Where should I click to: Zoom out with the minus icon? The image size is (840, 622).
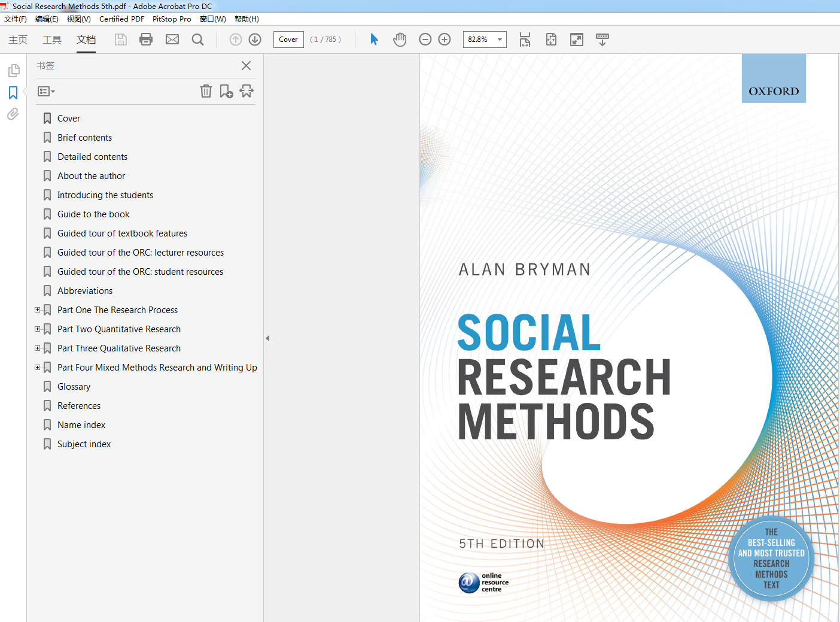(425, 40)
